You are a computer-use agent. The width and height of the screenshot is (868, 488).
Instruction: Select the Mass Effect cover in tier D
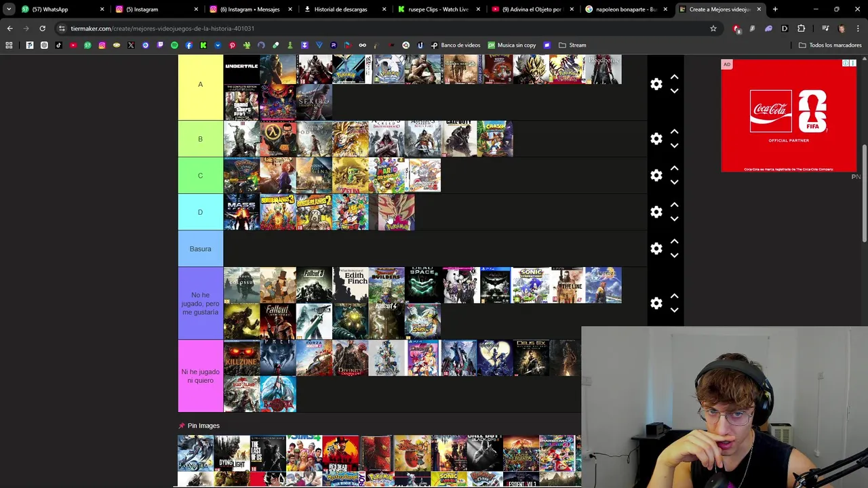coord(241,212)
